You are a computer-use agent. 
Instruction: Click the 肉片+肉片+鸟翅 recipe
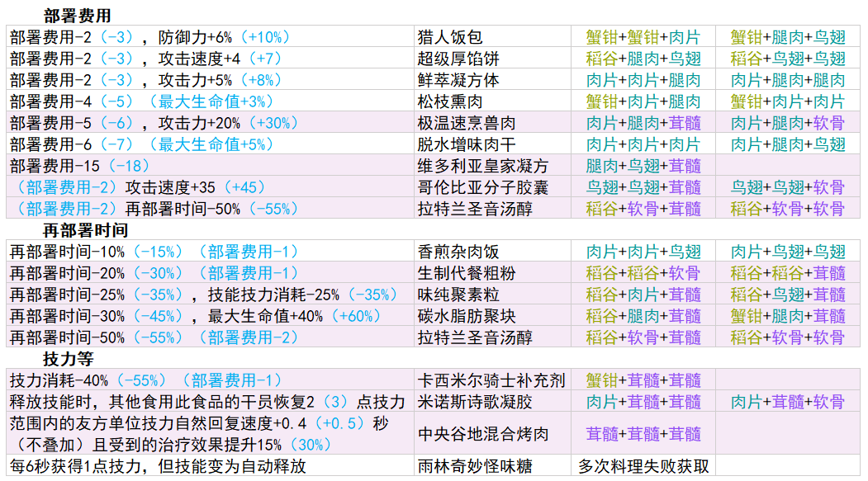(x=643, y=252)
